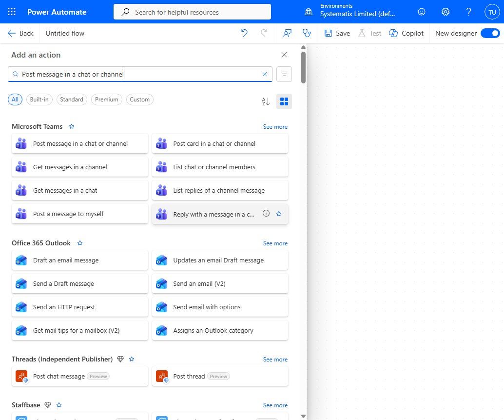Select the All filter pill
The height and width of the screenshot is (420, 504).
pyautogui.click(x=15, y=100)
